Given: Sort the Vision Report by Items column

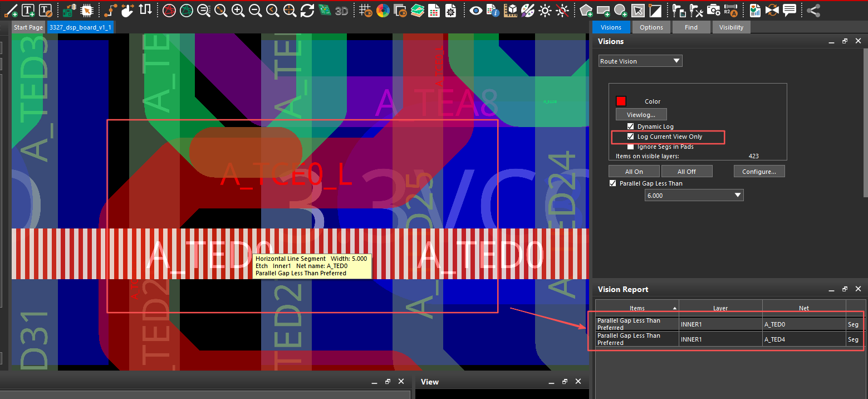Looking at the screenshot, I should tap(637, 308).
